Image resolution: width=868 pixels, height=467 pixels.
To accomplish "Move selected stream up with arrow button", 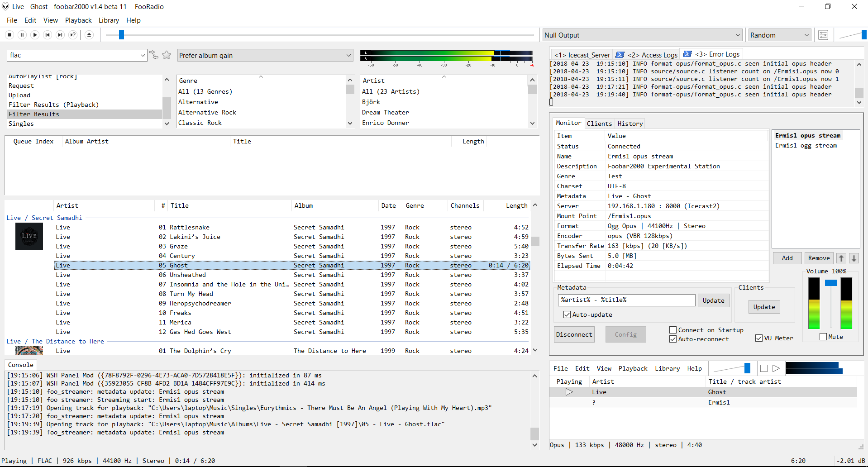I will coord(841,258).
